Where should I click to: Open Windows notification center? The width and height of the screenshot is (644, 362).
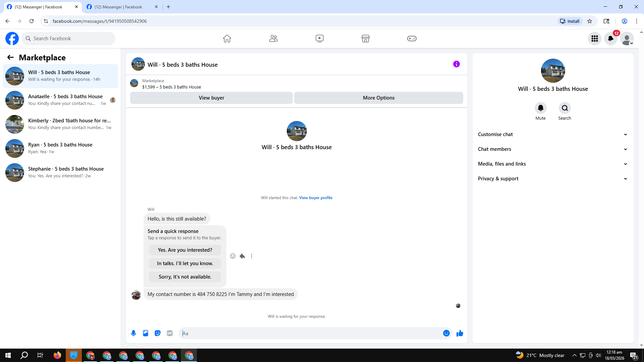point(634,355)
